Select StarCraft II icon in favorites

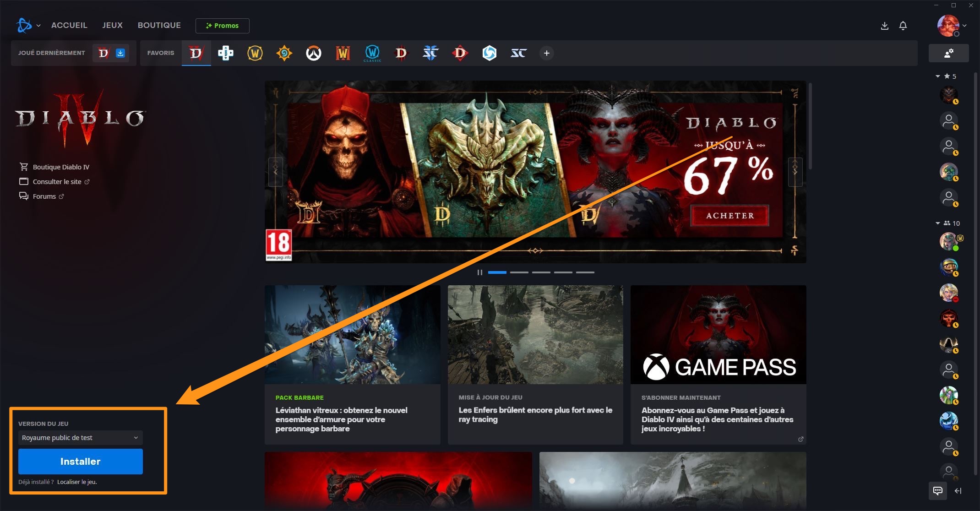(x=431, y=53)
